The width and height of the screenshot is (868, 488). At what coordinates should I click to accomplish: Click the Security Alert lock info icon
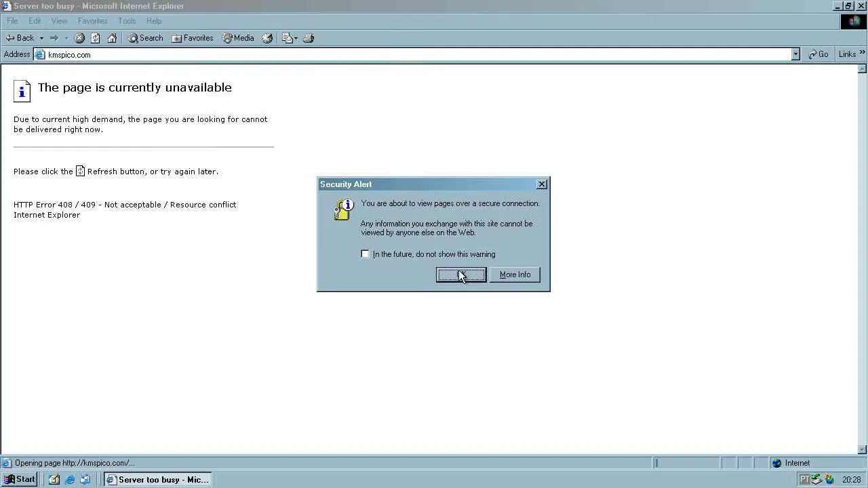pos(344,209)
